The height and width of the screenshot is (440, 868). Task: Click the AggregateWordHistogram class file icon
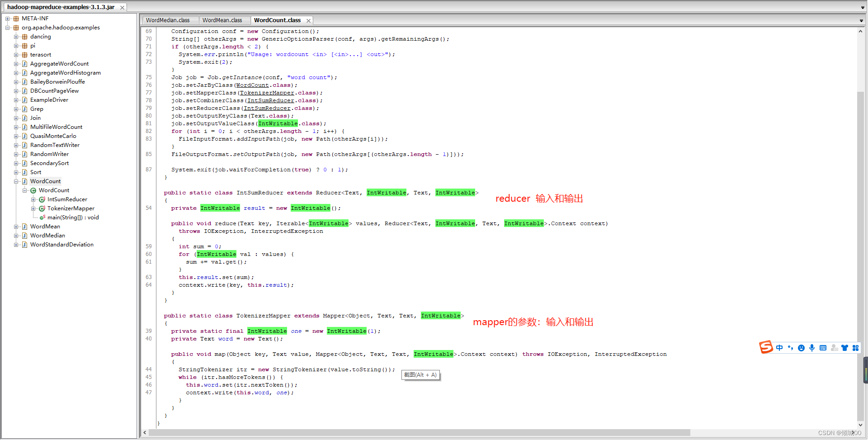[25, 73]
